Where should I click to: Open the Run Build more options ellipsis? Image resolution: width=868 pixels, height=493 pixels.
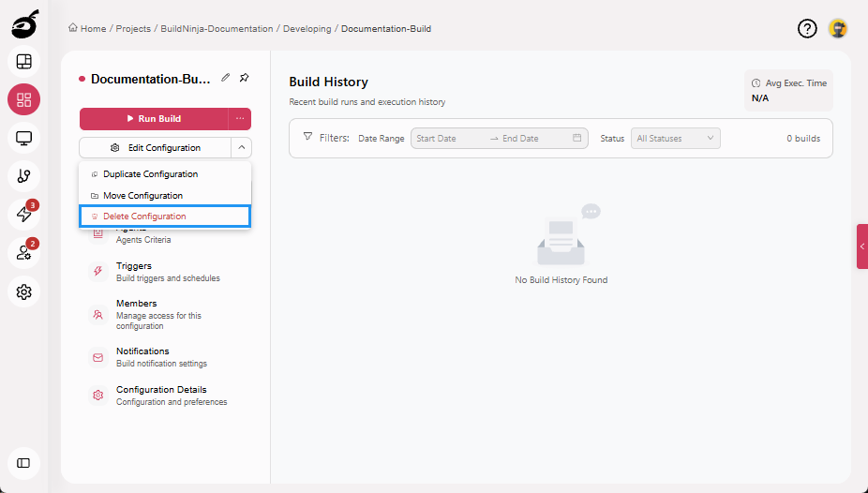240,118
